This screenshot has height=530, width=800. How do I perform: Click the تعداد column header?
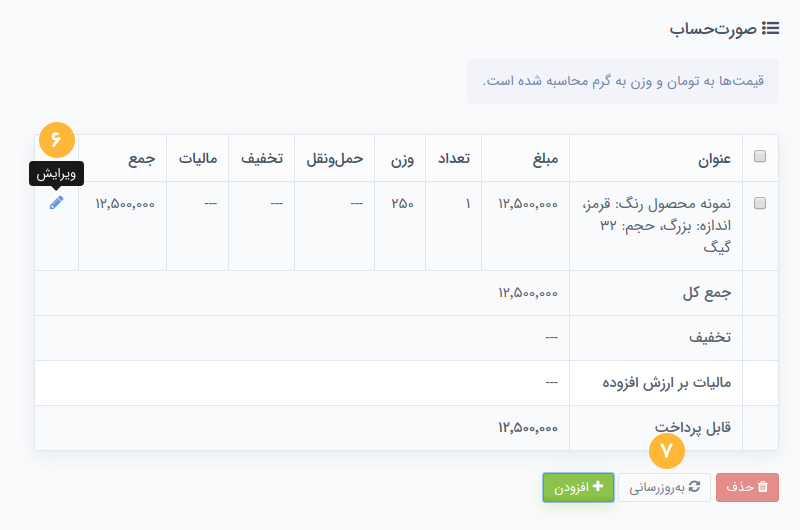454,158
